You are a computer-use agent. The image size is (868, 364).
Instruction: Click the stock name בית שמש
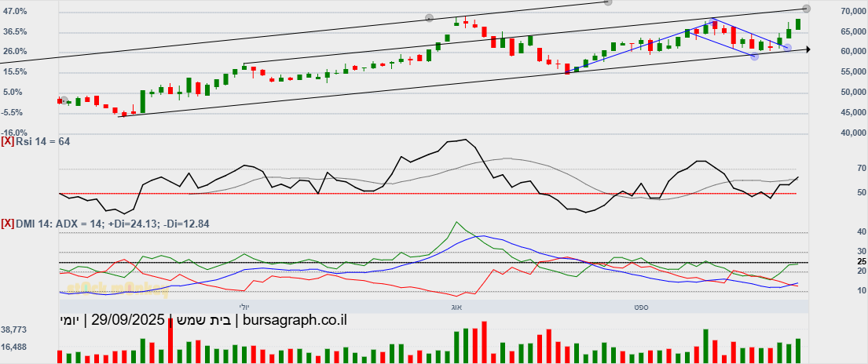coord(203,320)
